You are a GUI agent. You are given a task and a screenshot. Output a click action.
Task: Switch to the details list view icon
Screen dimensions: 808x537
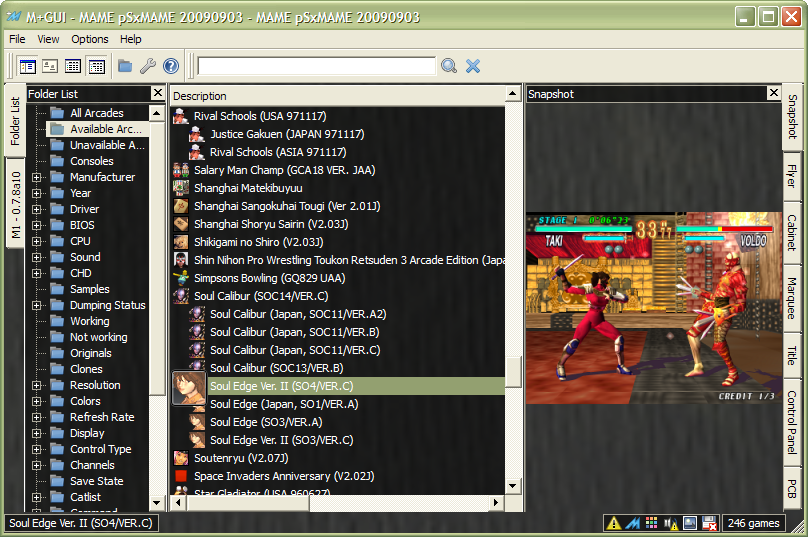coord(73,66)
